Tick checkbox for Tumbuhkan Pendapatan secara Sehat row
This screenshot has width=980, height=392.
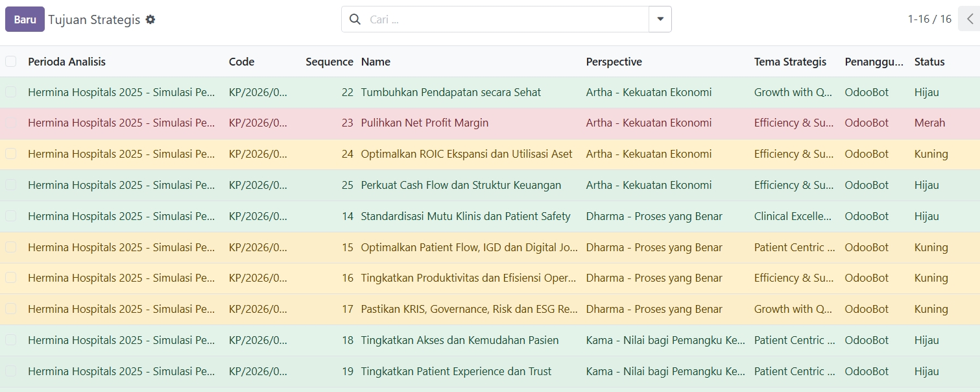point(11,92)
